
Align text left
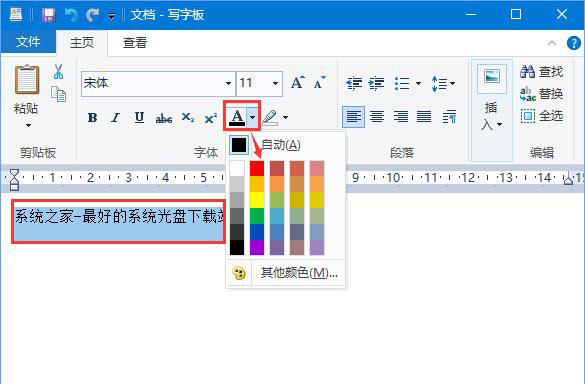[353, 117]
